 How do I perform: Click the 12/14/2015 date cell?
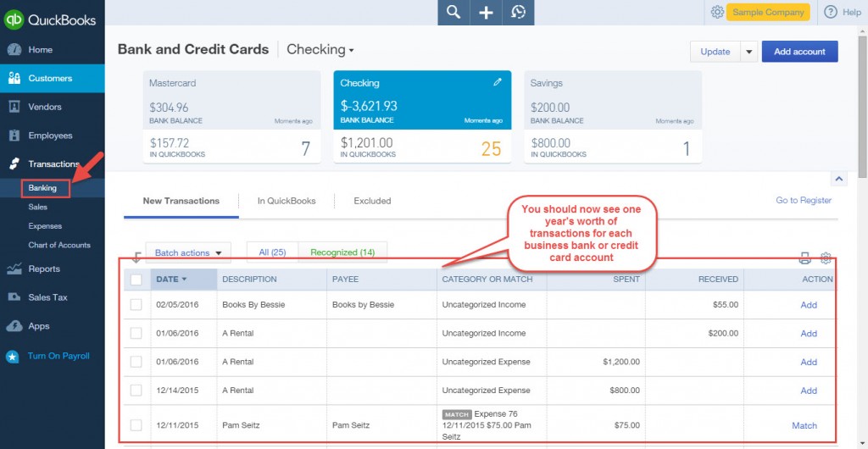tap(177, 391)
